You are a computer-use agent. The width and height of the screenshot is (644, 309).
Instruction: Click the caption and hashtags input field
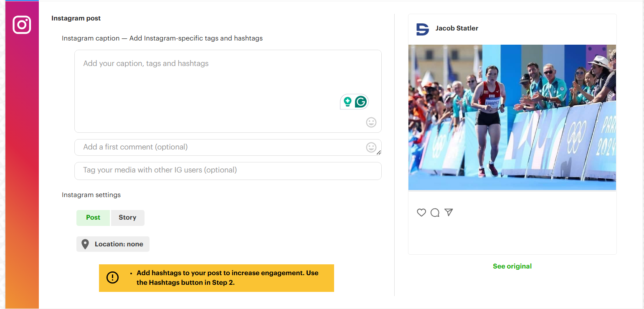pos(228,84)
